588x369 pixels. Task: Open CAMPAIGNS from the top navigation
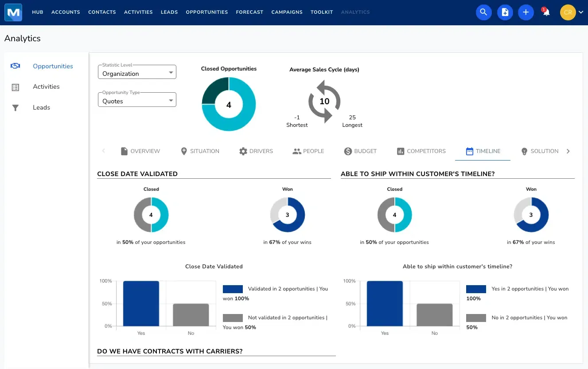[287, 12]
